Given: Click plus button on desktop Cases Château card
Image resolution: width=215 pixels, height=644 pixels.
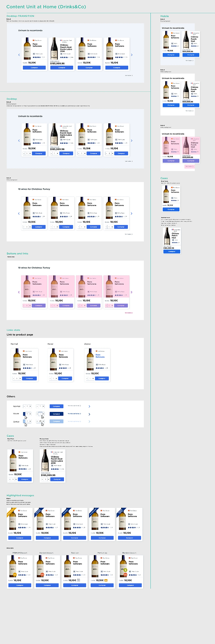Looking at the screenshot, I should pyautogui.click(x=48, y=479).
